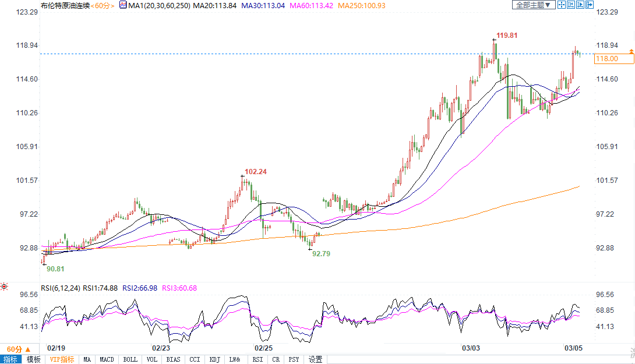
Task: Click third toolbar icon right of 全部主题
Action: click(x=580, y=5)
